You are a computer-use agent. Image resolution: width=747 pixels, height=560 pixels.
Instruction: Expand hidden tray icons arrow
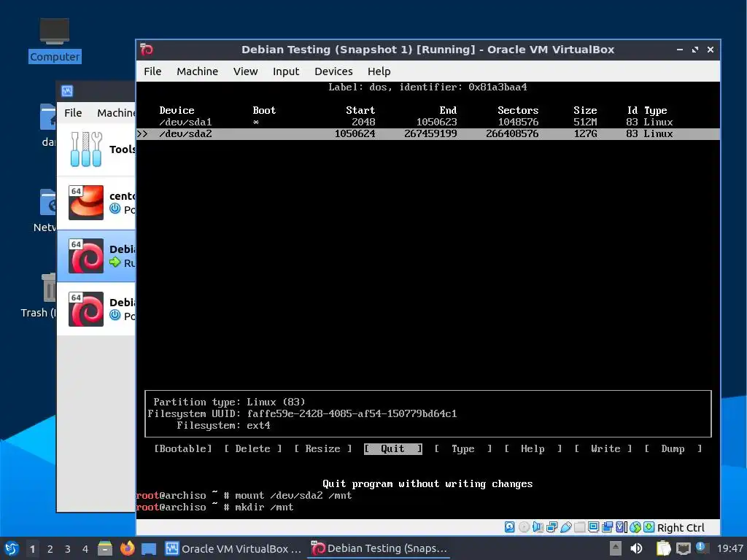(616, 548)
